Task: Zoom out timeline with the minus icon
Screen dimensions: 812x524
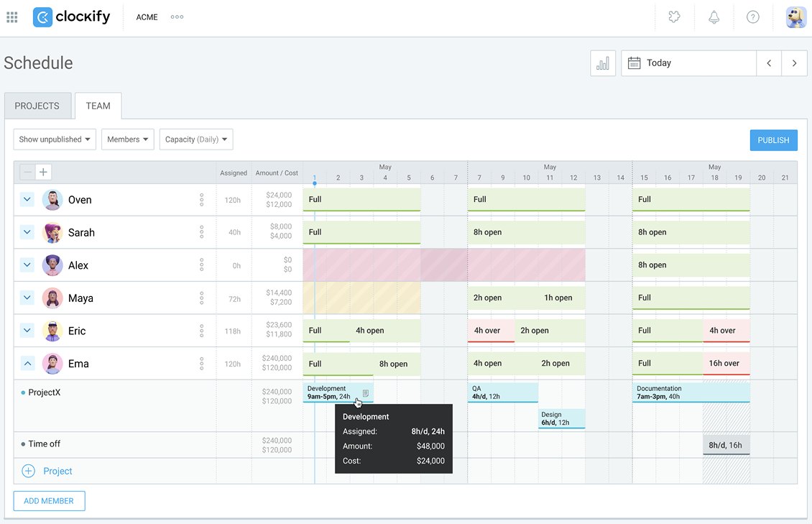Action: 26,172
